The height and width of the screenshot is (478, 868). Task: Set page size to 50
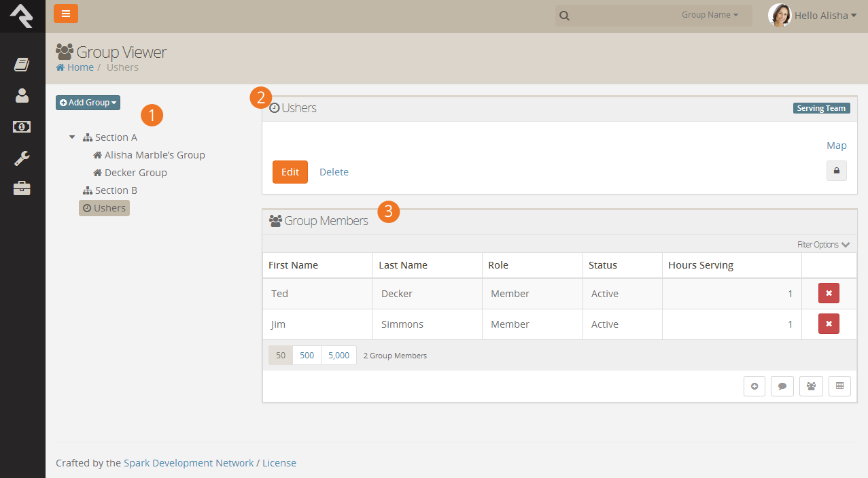point(281,355)
